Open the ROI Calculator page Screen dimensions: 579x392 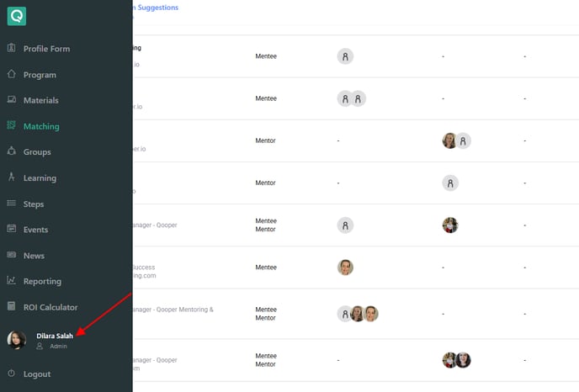(x=50, y=308)
